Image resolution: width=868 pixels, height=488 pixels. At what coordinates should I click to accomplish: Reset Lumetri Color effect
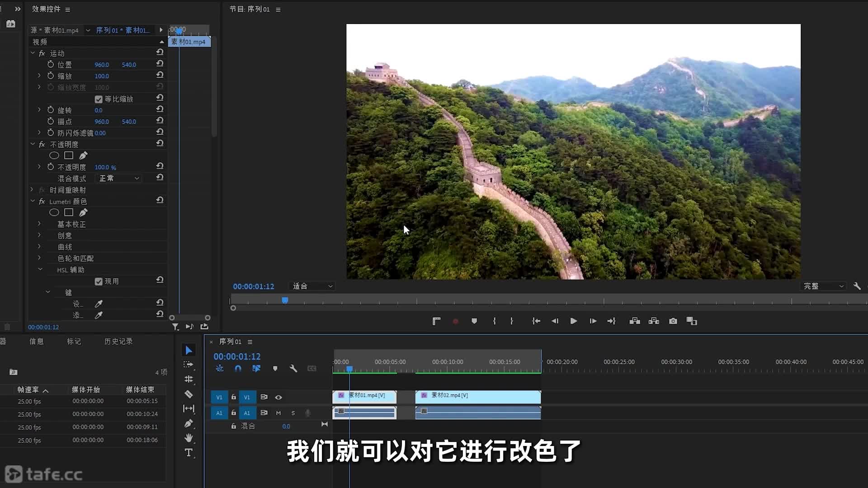(160, 200)
